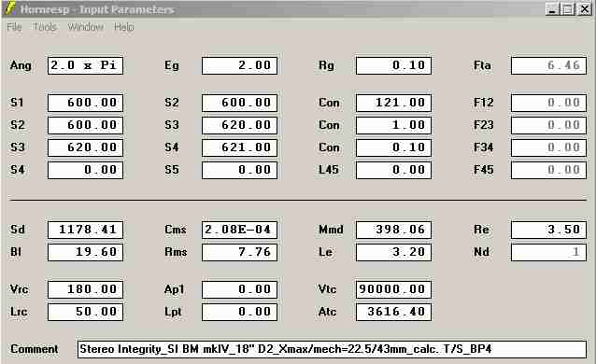Open the Tools menu

click(x=45, y=27)
